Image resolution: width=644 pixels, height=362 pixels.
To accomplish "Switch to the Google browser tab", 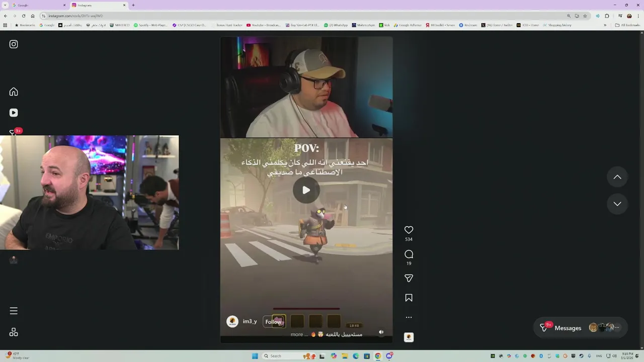I will pyautogui.click(x=38, y=5).
